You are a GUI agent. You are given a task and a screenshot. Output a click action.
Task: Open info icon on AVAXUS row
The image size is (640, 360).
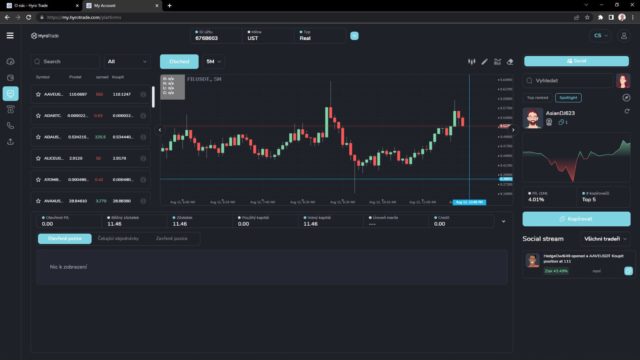(143, 201)
